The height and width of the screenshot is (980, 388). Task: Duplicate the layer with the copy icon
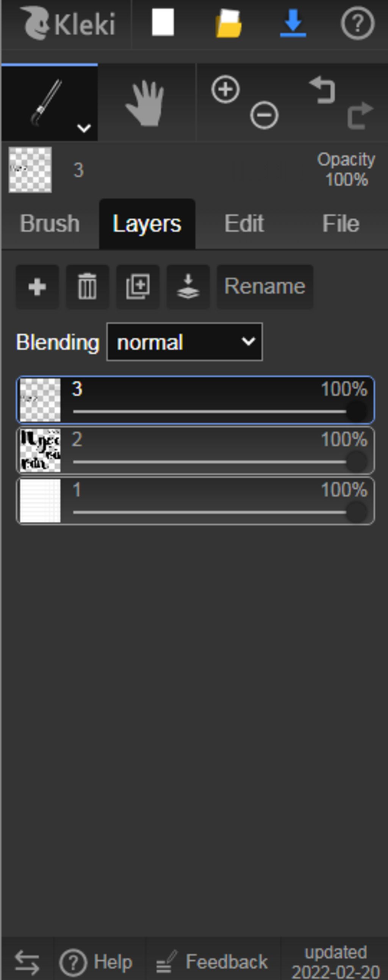138,287
